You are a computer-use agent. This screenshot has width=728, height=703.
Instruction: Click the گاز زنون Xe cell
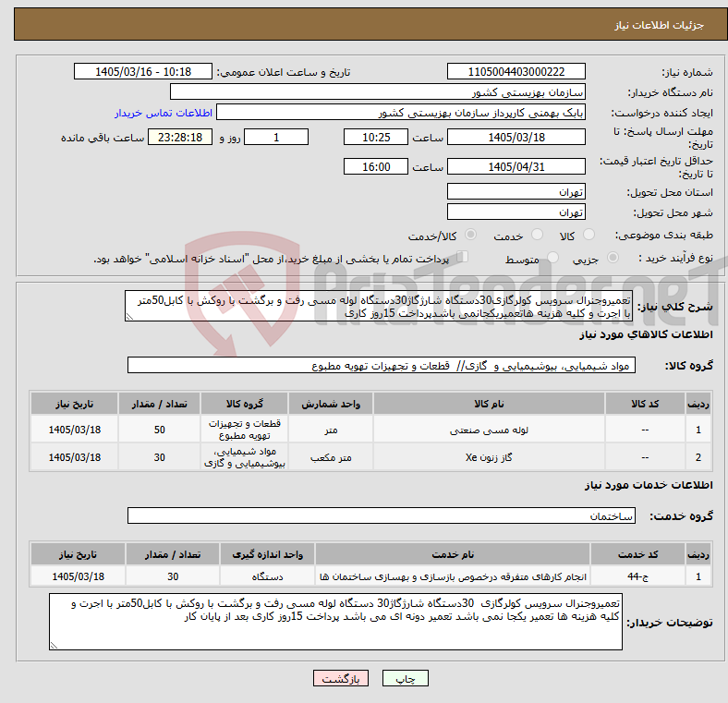click(489, 457)
